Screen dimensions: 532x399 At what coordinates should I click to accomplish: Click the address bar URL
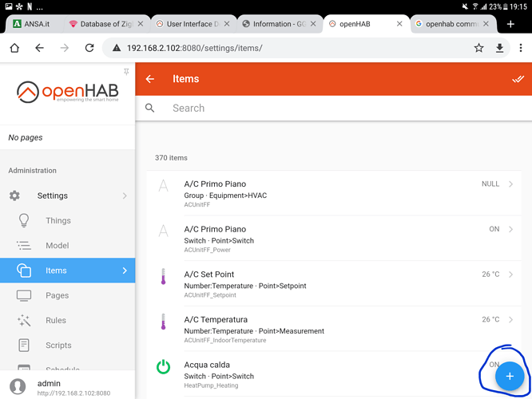pos(194,48)
